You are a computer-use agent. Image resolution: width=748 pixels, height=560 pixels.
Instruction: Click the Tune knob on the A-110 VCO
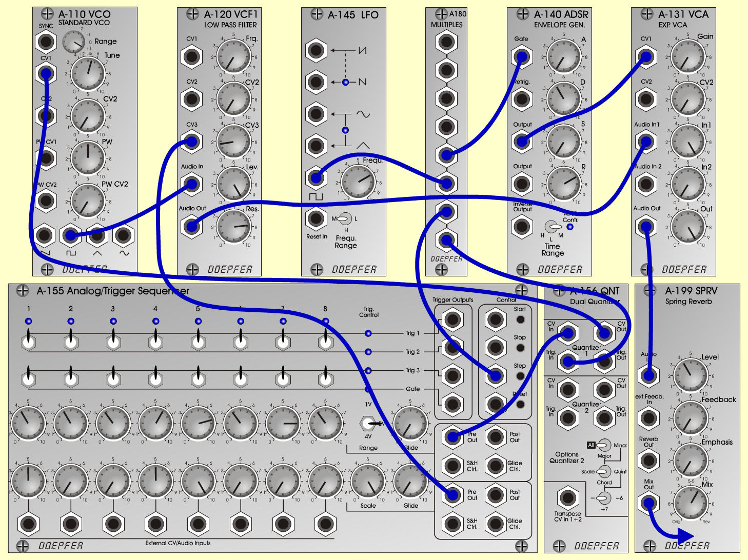click(x=88, y=73)
